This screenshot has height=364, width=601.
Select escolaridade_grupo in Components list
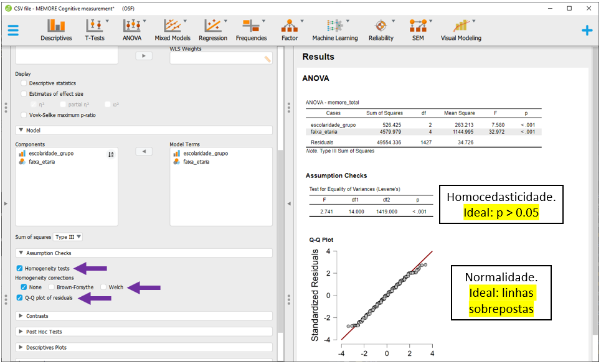click(x=51, y=154)
